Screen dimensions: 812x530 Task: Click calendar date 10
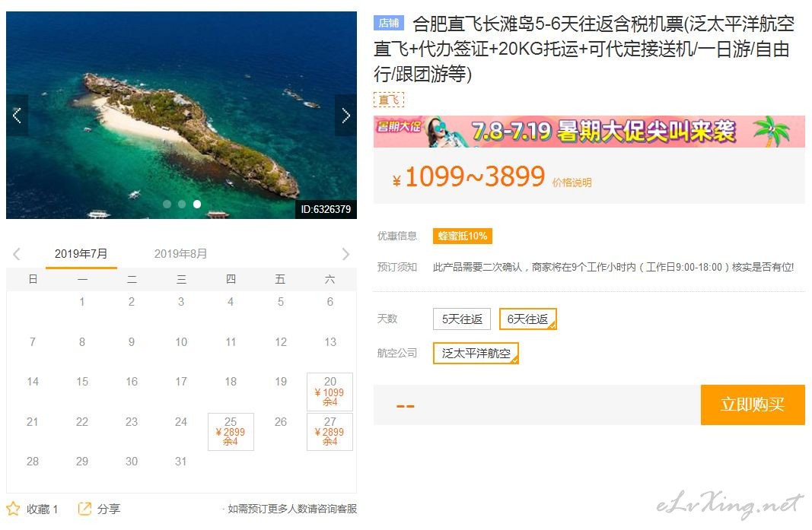point(181,342)
